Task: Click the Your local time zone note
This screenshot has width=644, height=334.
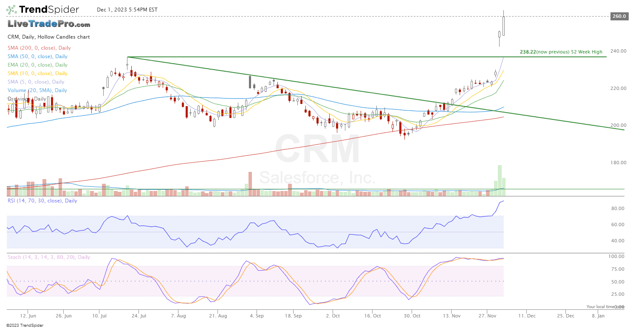Action: [605, 306]
